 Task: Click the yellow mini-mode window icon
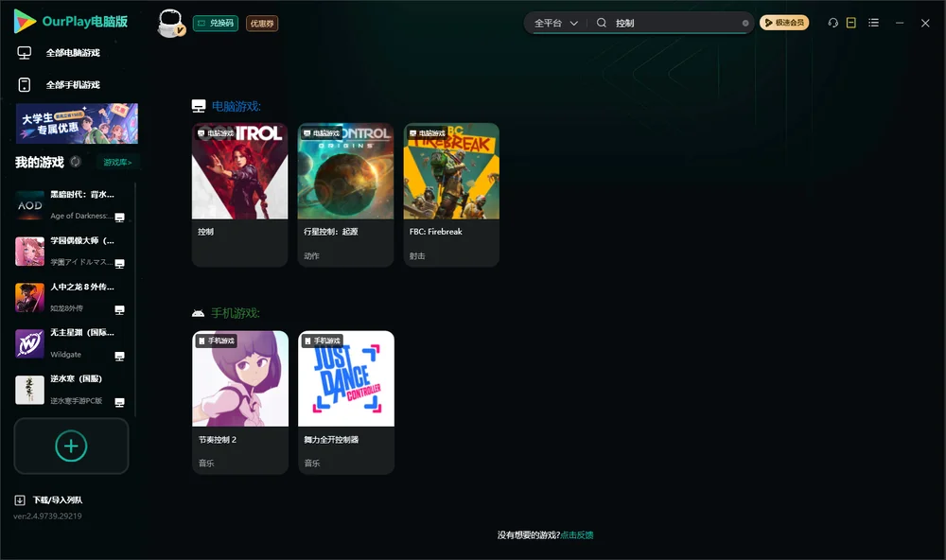click(850, 23)
